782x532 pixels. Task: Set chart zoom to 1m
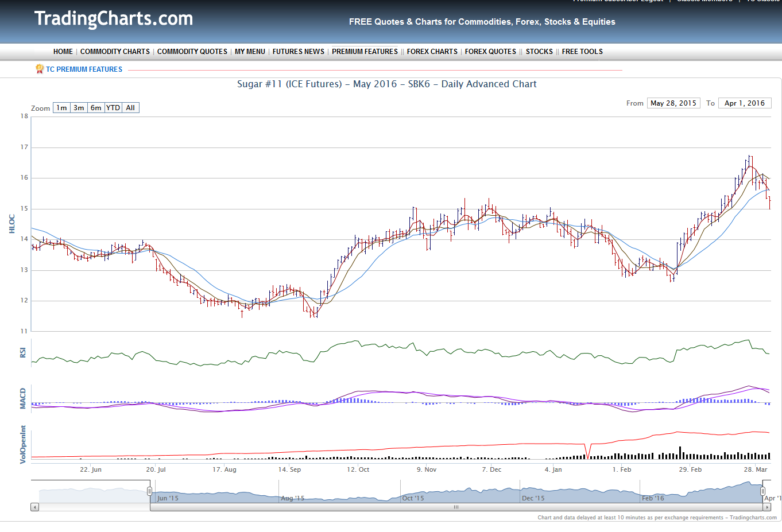pyautogui.click(x=61, y=108)
